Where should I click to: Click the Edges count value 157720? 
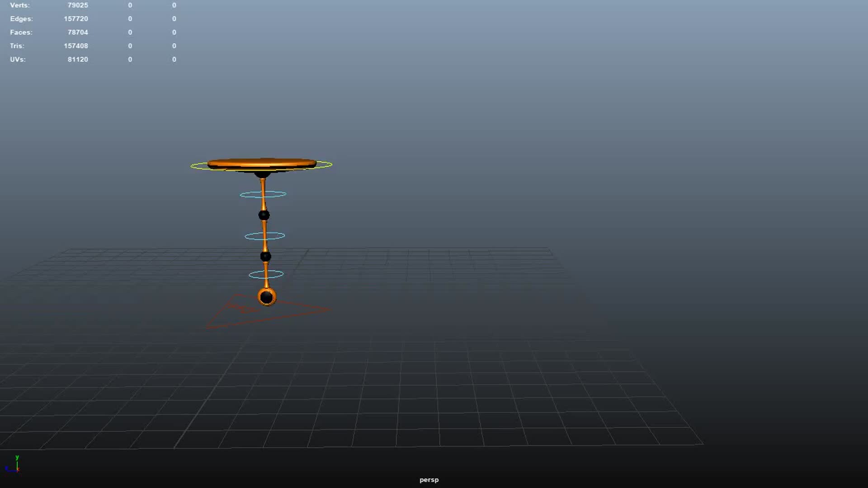tap(77, 19)
